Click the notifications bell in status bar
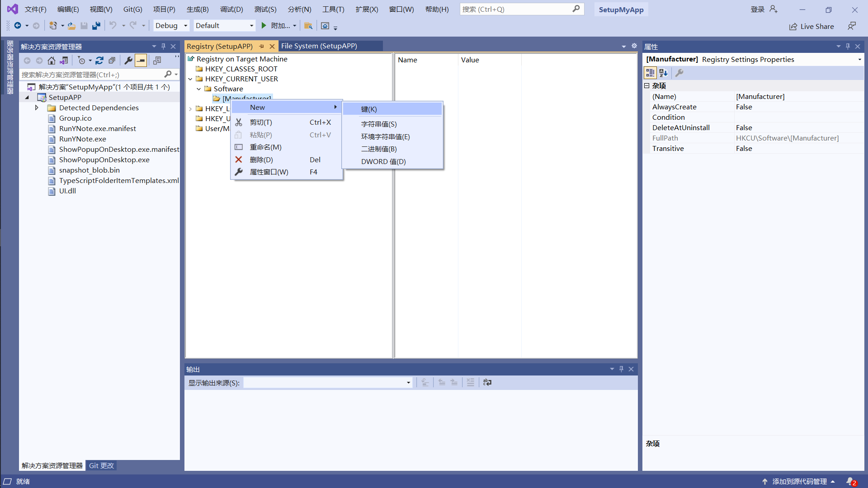Image resolution: width=868 pixels, height=488 pixels. pyautogui.click(x=850, y=482)
